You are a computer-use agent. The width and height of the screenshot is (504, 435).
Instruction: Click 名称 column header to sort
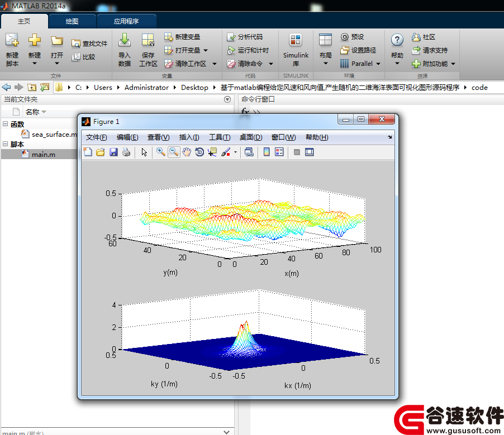pos(32,112)
